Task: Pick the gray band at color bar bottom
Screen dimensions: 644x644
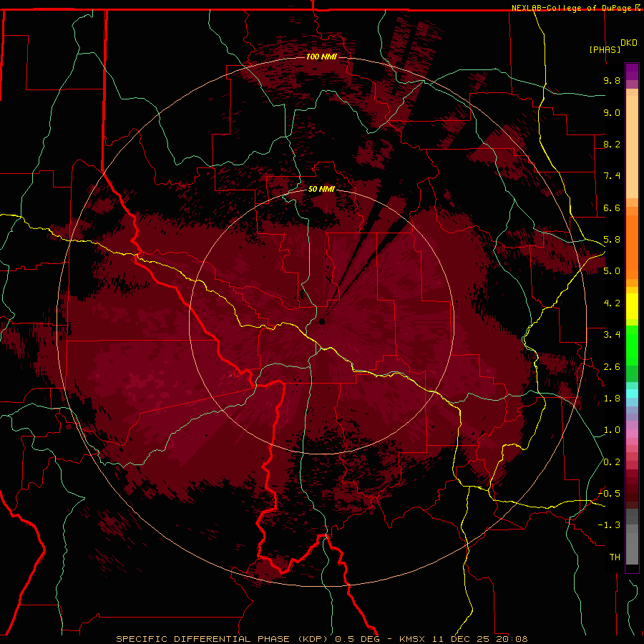Action: coord(632,548)
